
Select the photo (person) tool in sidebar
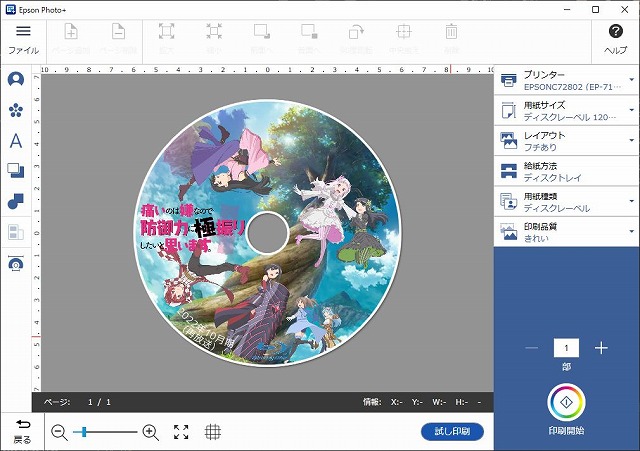tap(16, 79)
